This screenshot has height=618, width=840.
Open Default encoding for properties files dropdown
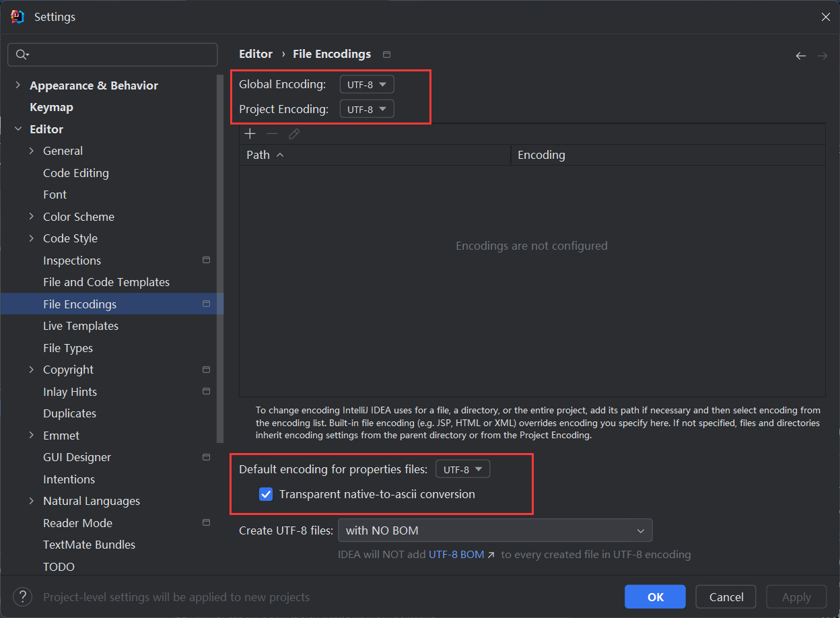463,469
